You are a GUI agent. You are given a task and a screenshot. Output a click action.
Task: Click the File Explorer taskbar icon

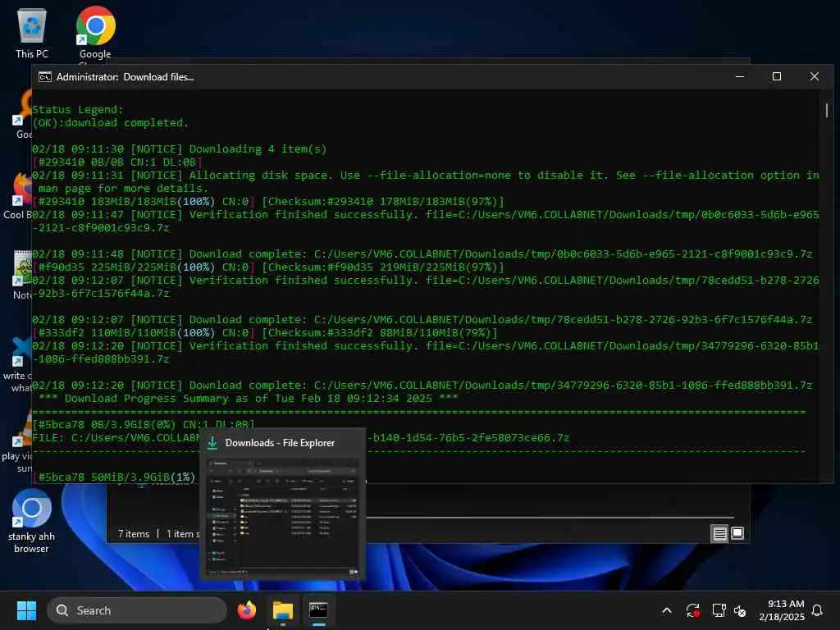click(x=282, y=610)
